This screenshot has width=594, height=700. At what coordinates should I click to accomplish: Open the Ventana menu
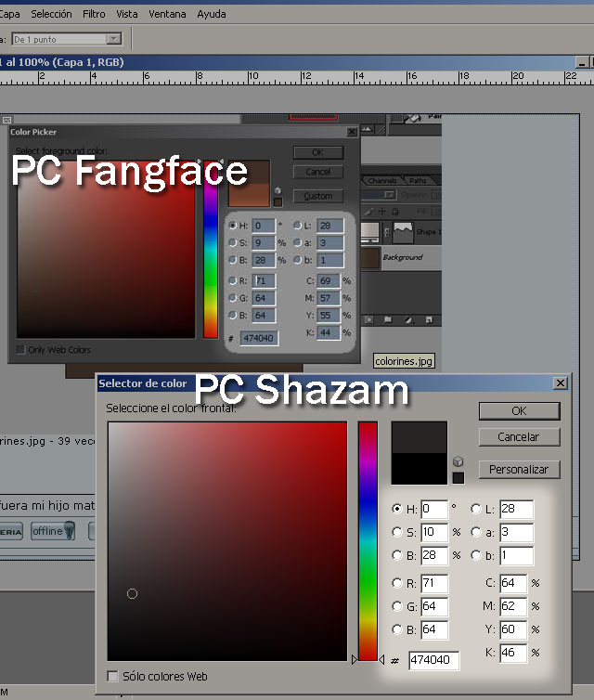(167, 14)
